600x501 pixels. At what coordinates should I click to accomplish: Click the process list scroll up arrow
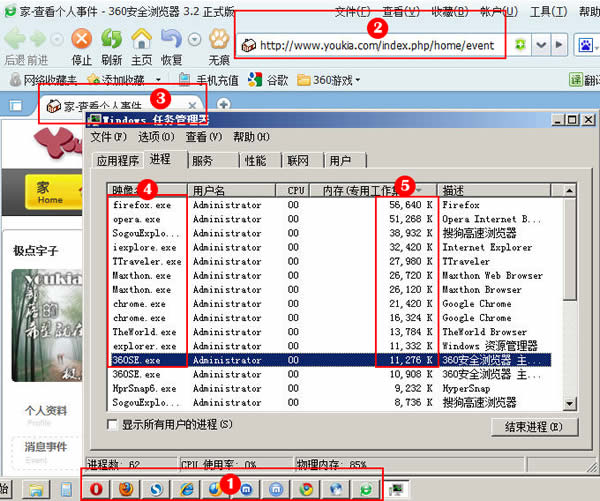(569, 190)
